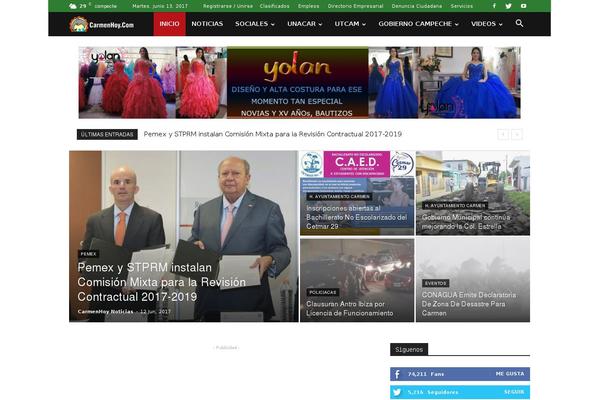The height and width of the screenshot is (400, 600).
Task: Click the 74,211 Fans count
Action: [426, 374]
